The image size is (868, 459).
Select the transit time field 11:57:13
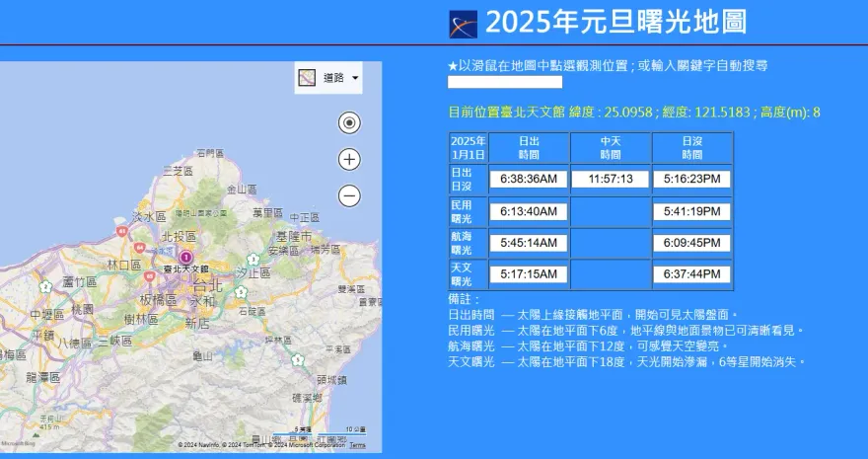[x=610, y=179]
